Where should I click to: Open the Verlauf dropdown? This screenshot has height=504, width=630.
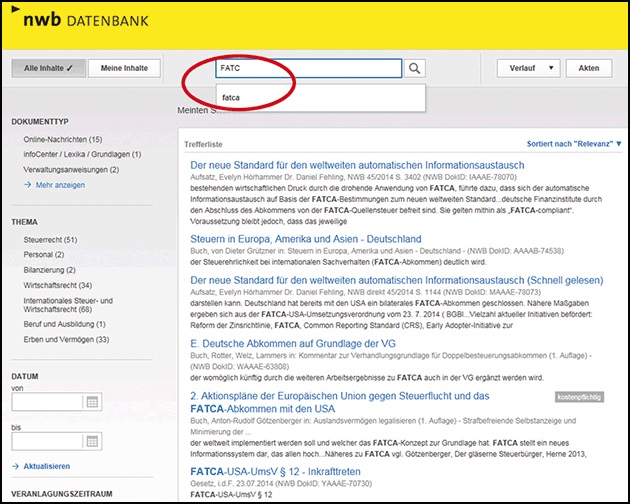click(x=527, y=68)
